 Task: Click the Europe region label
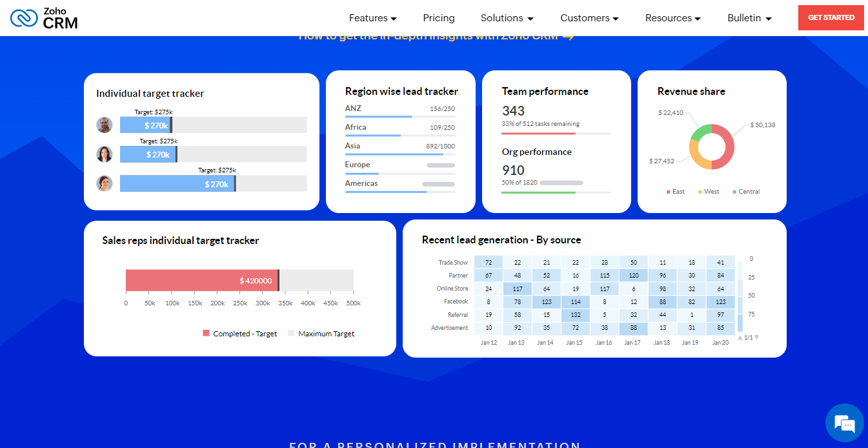(x=358, y=165)
